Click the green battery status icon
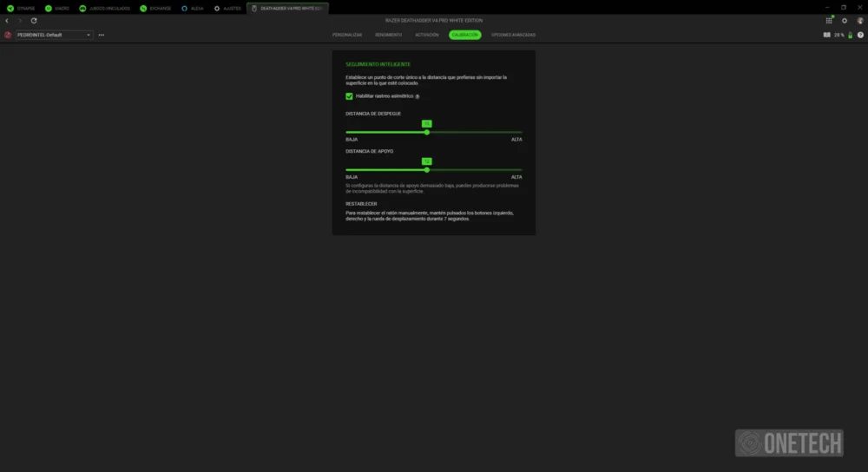 click(x=851, y=35)
